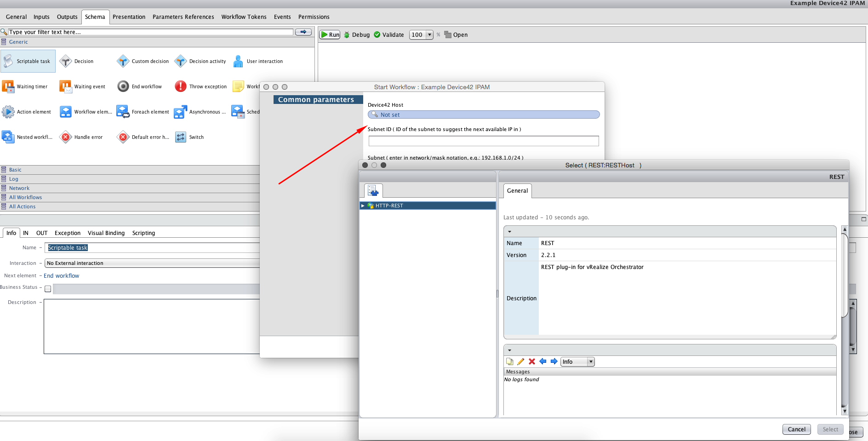Image resolution: width=868 pixels, height=441 pixels.
Task: Open the Presentation tab
Action: coord(129,17)
